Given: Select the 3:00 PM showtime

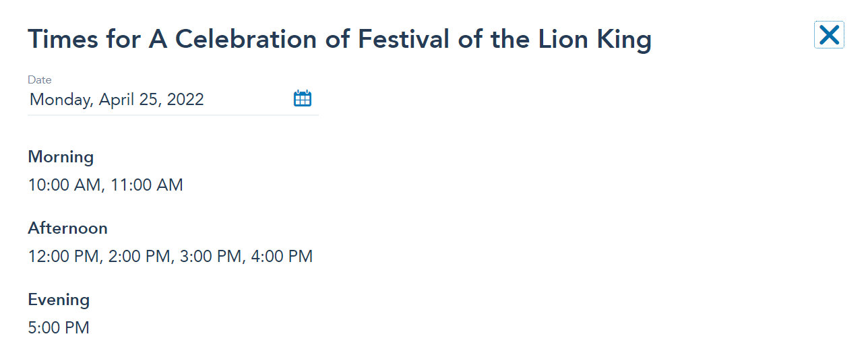Looking at the screenshot, I should point(210,257).
